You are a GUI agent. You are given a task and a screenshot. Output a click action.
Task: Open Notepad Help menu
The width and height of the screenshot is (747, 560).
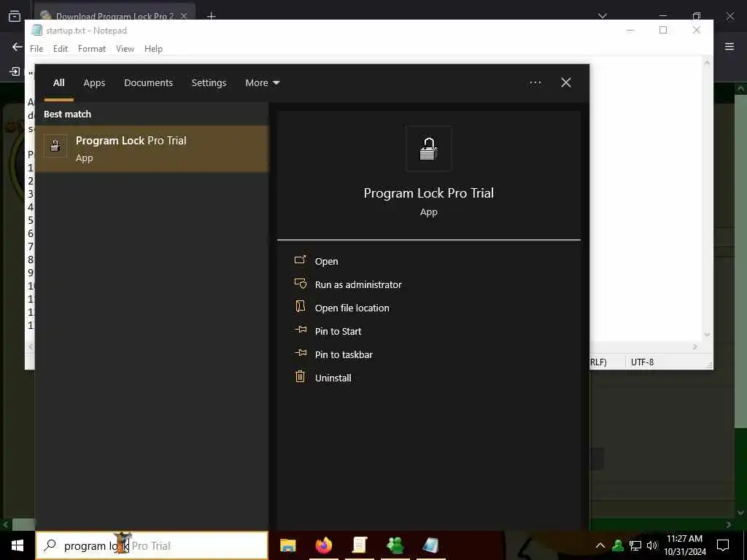(153, 49)
